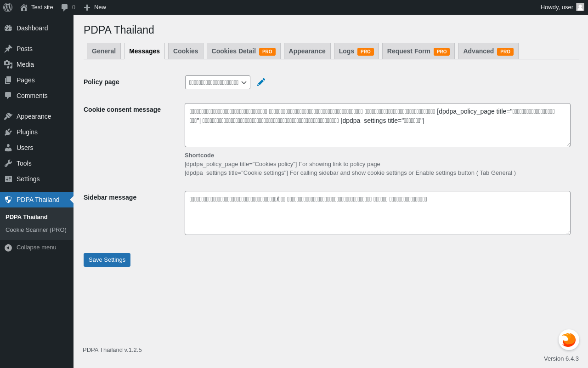Screen dimensions: 588x368
Task: Click the Plugins sidebar icon
Action: (x=8, y=132)
